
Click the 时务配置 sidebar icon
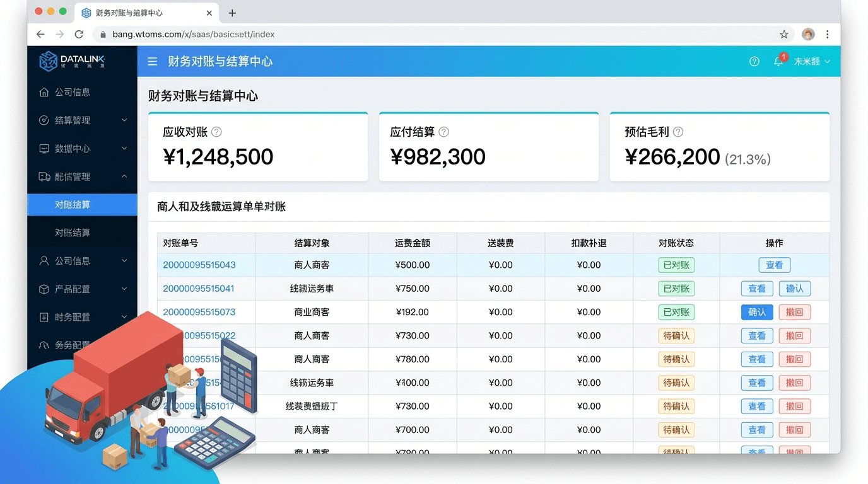click(44, 318)
